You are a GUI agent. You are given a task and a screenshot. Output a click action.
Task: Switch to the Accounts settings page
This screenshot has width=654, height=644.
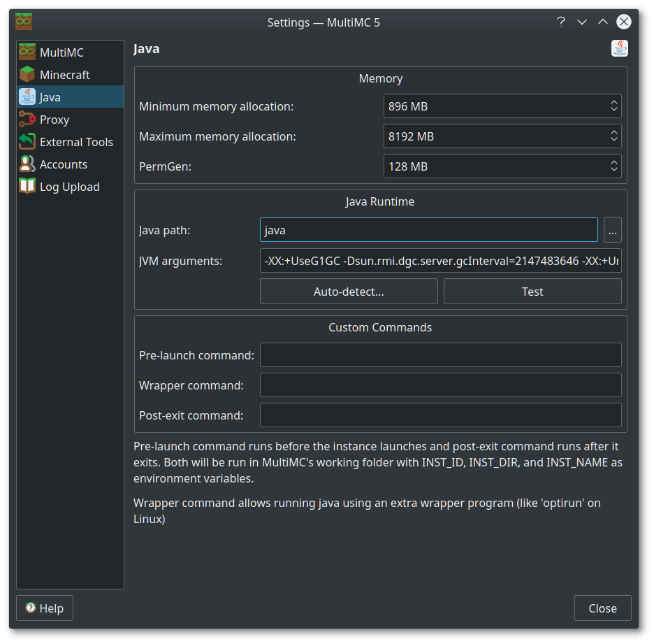point(64,164)
